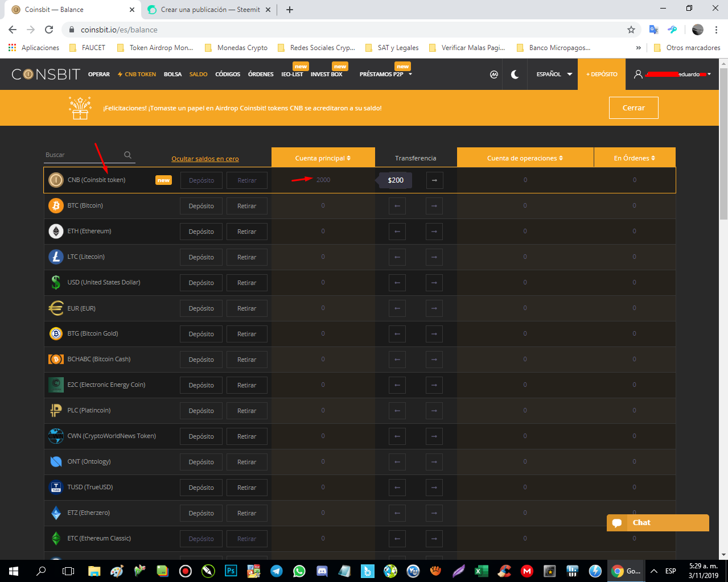Open the Chrome menu three dots
728x582 pixels.
717,30
